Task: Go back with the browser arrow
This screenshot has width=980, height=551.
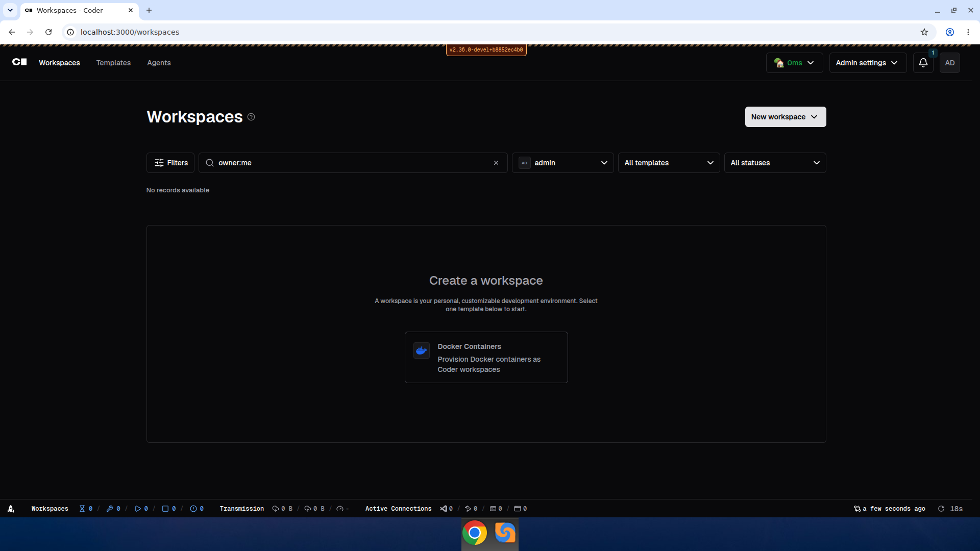Action: [x=12, y=32]
